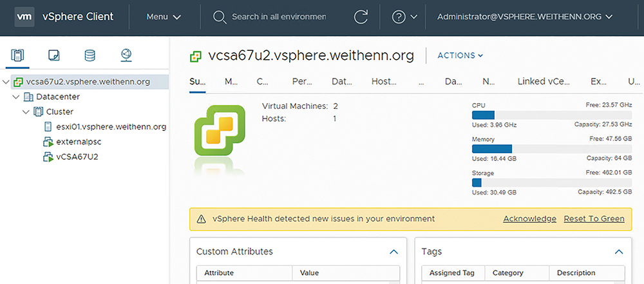Switch to the Datacenters tab (Dat...)
The image size is (644, 284).
342,81
